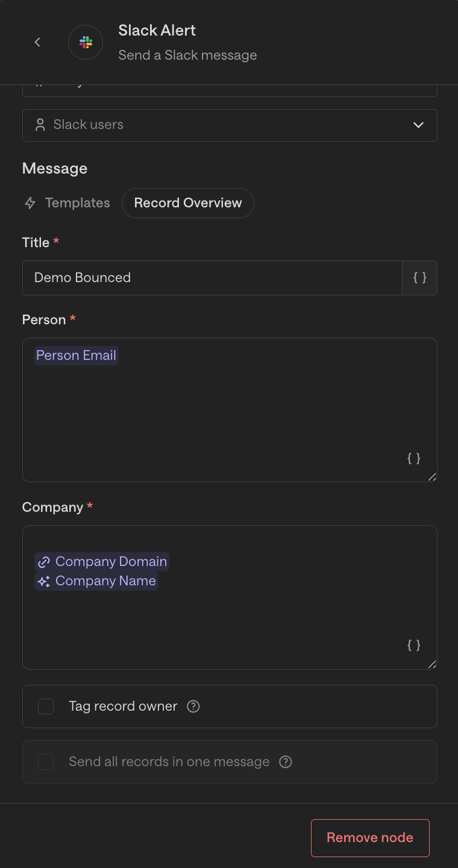Image resolution: width=458 pixels, height=868 pixels.
Task: Click the Company field label
Action: click(x=52, y=508)
